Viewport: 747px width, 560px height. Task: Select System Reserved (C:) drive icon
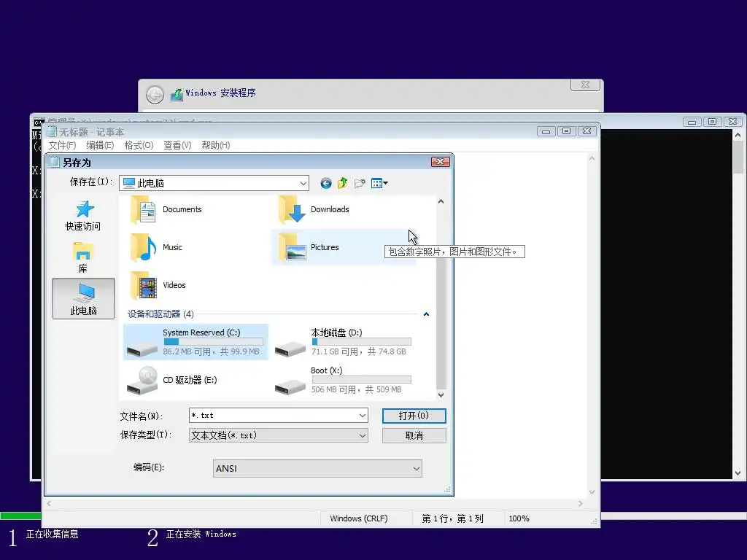tap(142, 349)
